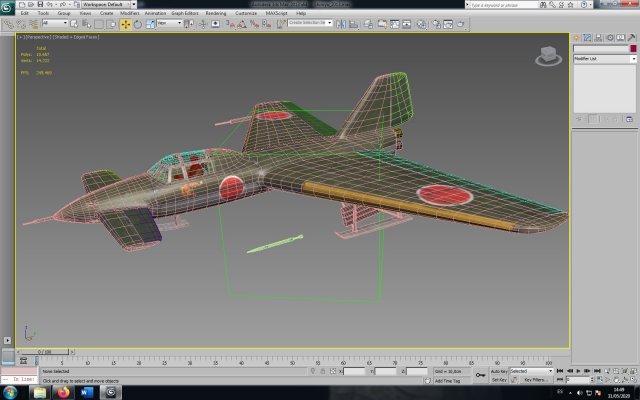Switch to the Utilities command panel tab

click(x=631, y=38)
